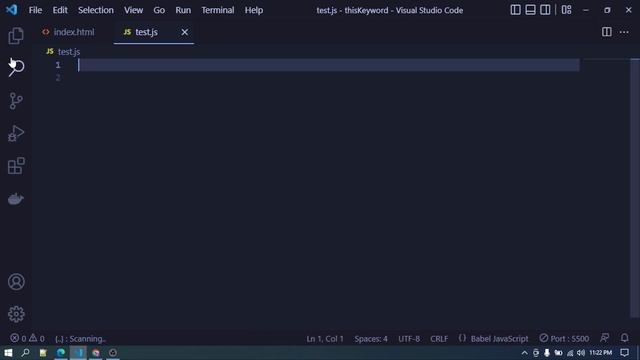Show errors and warnings in status bar
Image resolution: width=640 pixels, height=360 pixels.
pyautogui.click(x=27, y=338)
